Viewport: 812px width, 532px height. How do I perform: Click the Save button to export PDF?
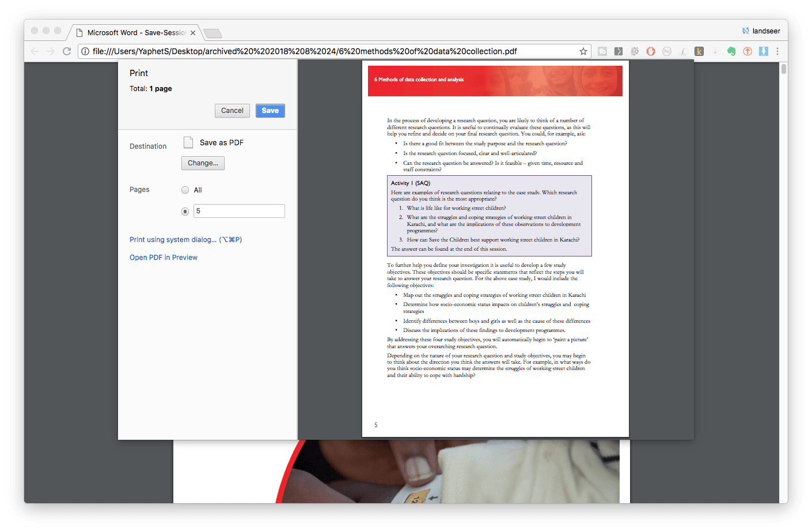tap(270, 110)
